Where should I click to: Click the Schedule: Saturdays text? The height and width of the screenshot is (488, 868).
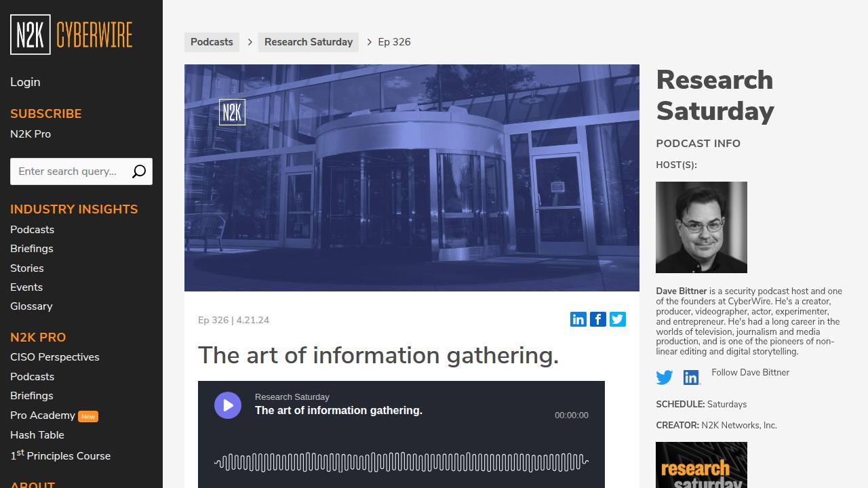pyautogui.click(x=701, y=405)
